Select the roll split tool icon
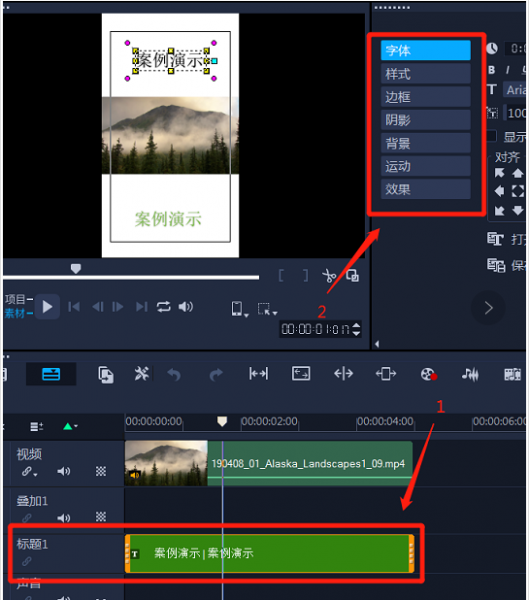This screenshot has height=600, width=529. pos(343,373)
